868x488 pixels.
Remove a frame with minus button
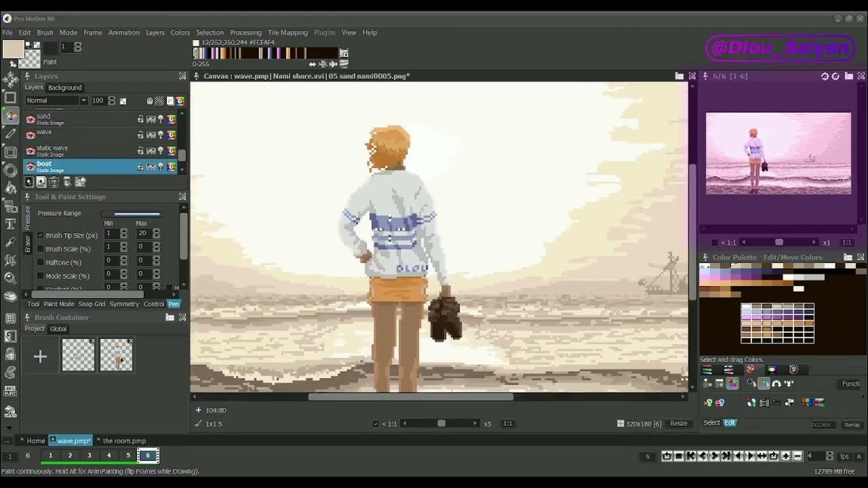(x=797, y=456)
